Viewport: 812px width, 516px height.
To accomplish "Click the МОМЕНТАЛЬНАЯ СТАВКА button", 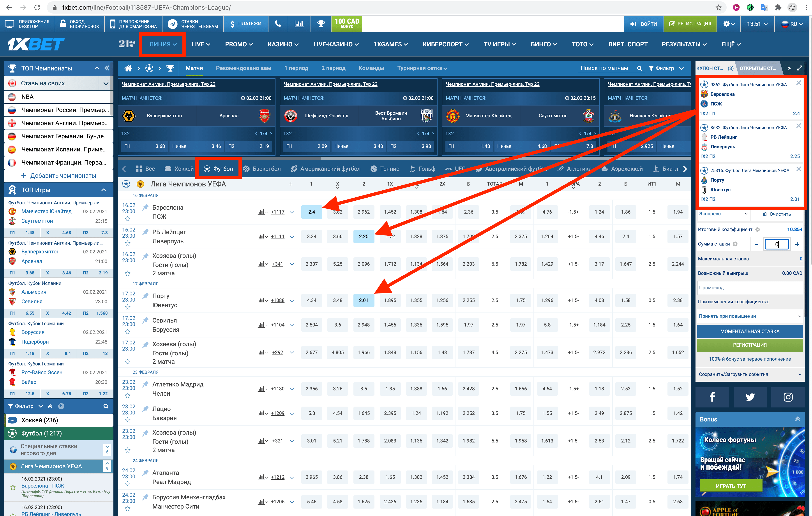I will click(750, 331).
